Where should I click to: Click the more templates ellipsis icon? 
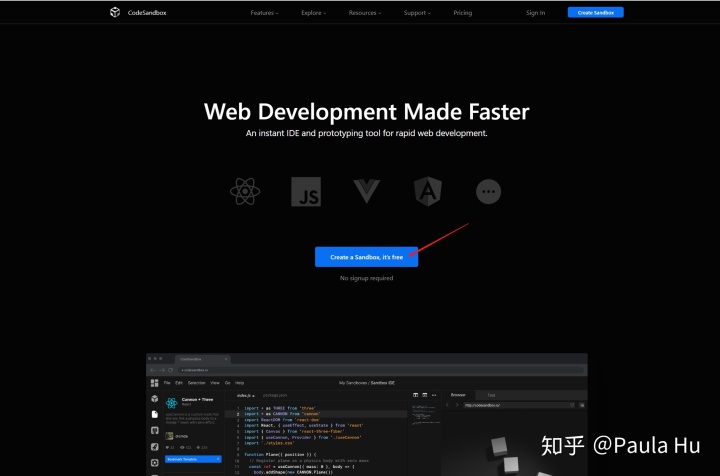click(488, 191)
